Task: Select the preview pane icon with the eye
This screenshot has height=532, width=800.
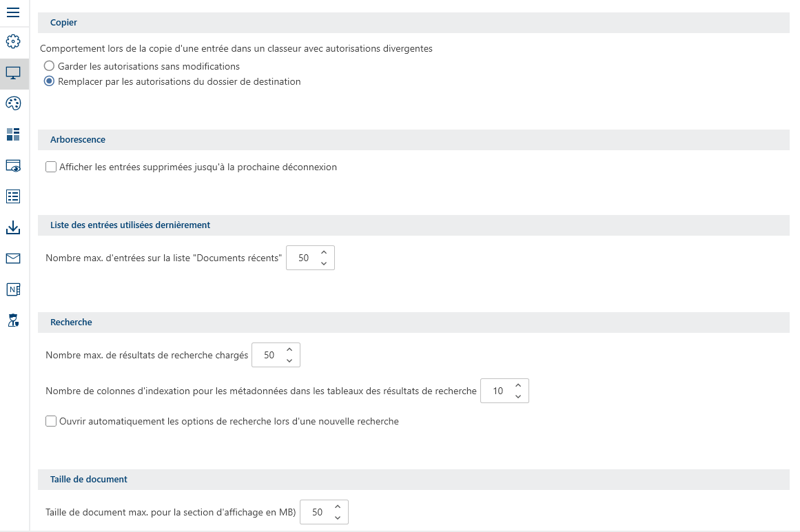Action: 12,165
